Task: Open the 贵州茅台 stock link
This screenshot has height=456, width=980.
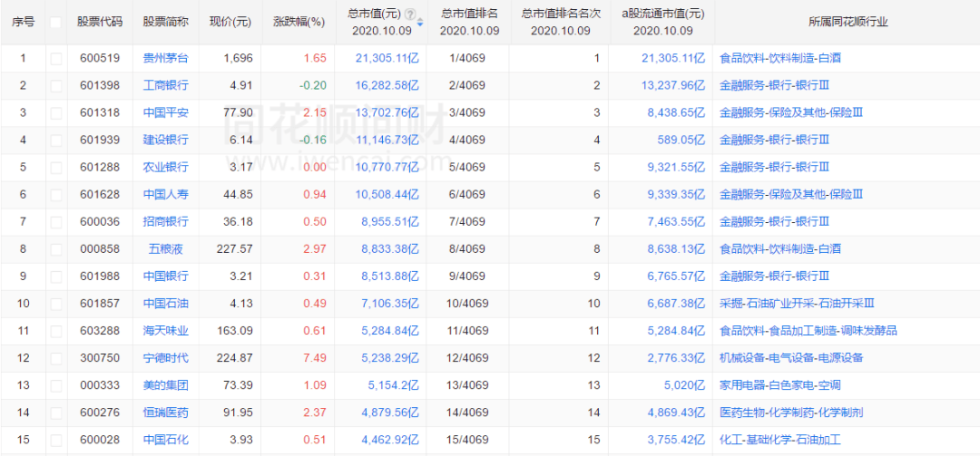Action: coord(166,59)
